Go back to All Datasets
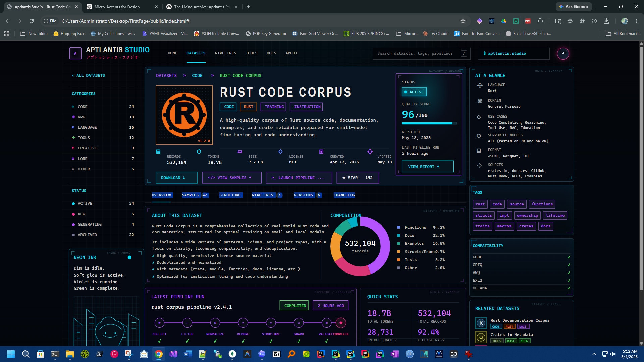This screenshot has width=644, height=362. pyautogui.click(x=89, y=75)
